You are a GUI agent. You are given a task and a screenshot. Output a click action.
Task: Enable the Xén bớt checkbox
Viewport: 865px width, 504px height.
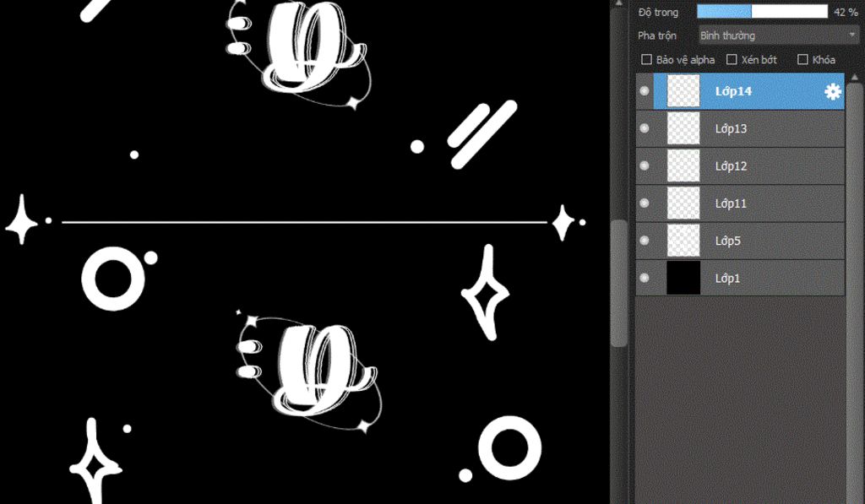[x=732, y=60]
